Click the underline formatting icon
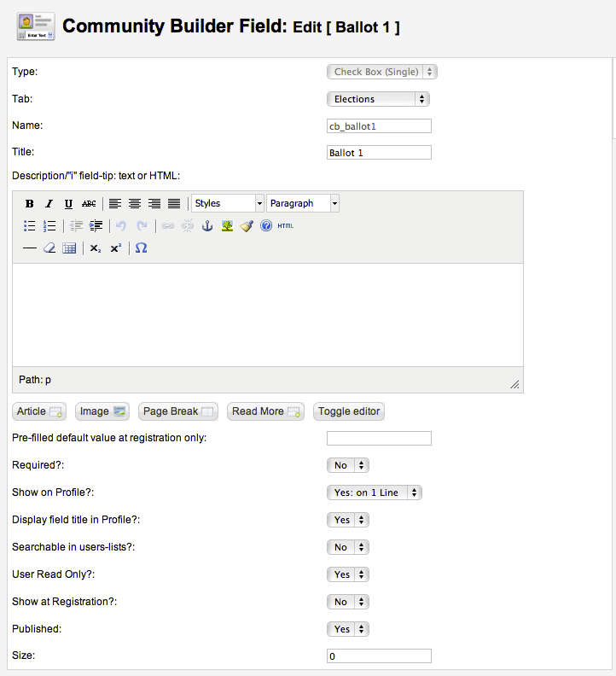 (x=68, y=204)
